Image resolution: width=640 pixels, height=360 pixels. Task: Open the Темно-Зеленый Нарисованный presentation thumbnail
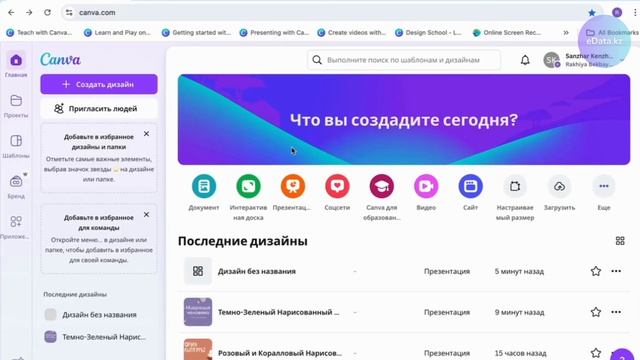198,312
